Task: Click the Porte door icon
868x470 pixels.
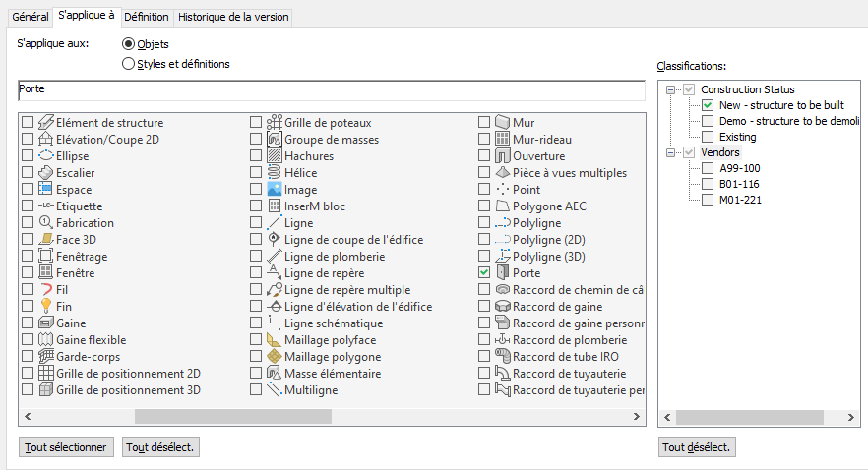Action: (502, 272)
